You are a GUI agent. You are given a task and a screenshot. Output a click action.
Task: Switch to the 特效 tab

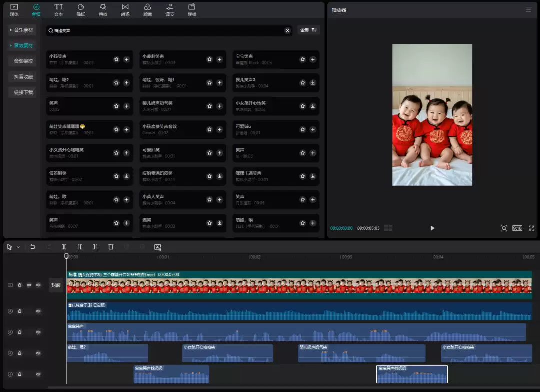[x=103, y=10]
